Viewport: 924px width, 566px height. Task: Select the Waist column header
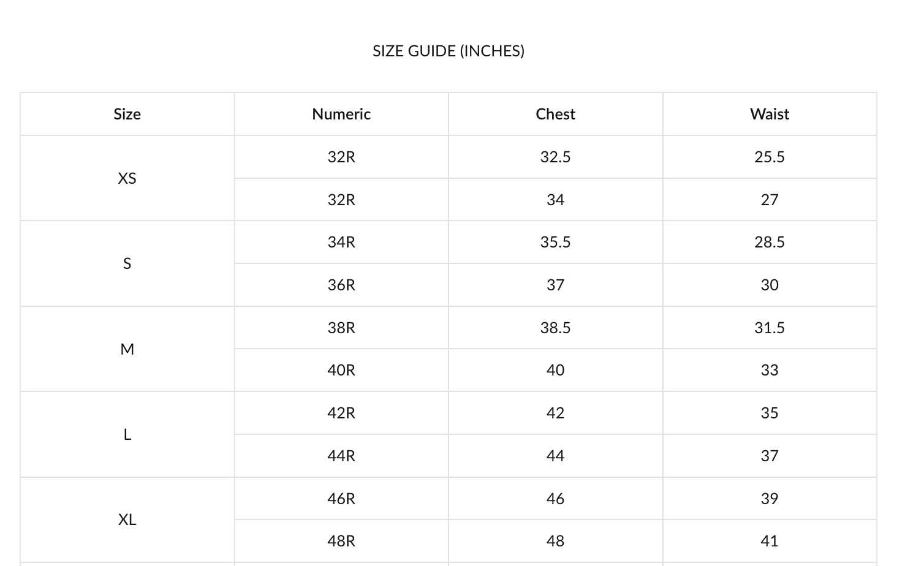click(770, 114)
